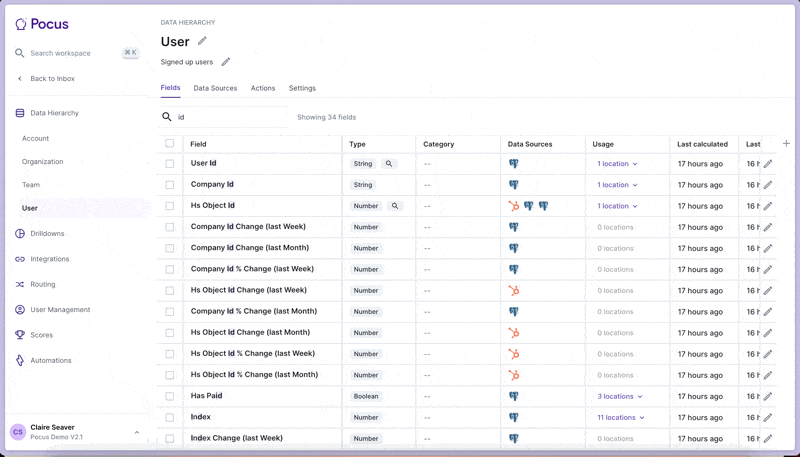Click 'Showing 34 fields' text

click(327, 117)
